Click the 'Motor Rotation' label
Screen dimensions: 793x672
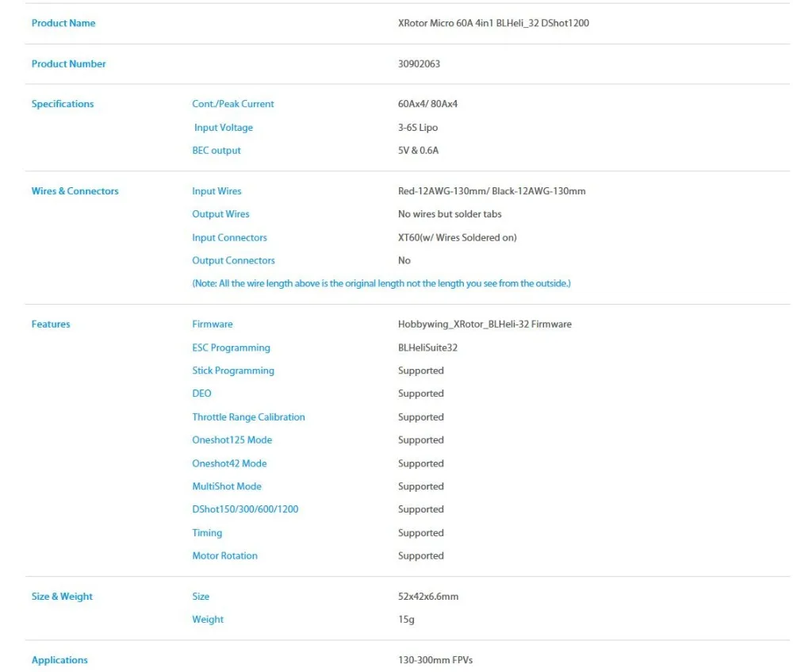pyautogui.click(x=224, y=555)
